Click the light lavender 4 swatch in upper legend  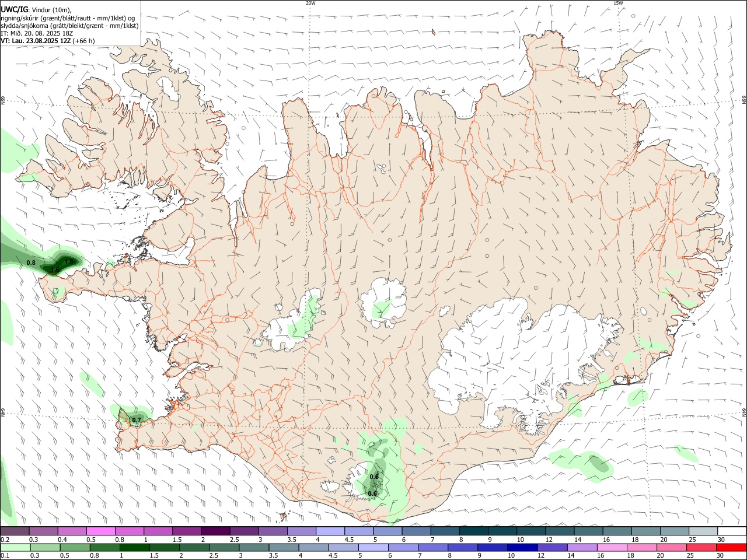point(330,531)
